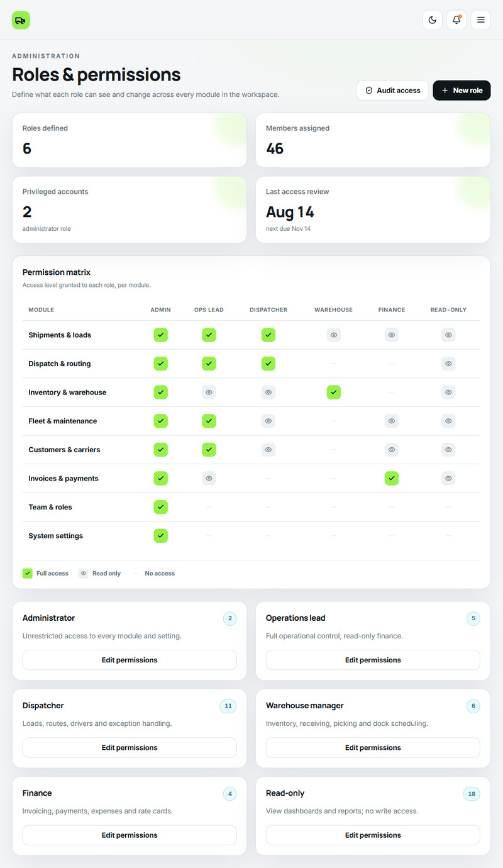Viewport: 503px width, 868px height.
Task: Click the FINANCE column header
Action: tap(392, 310)
